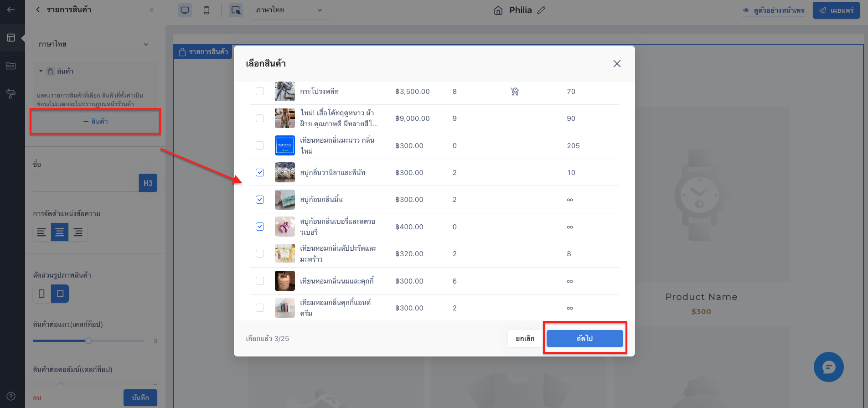Click pre-order cart icon on กระโปรงพลีท row
Screen dimensions: 868x408
(x=515, y=92)
